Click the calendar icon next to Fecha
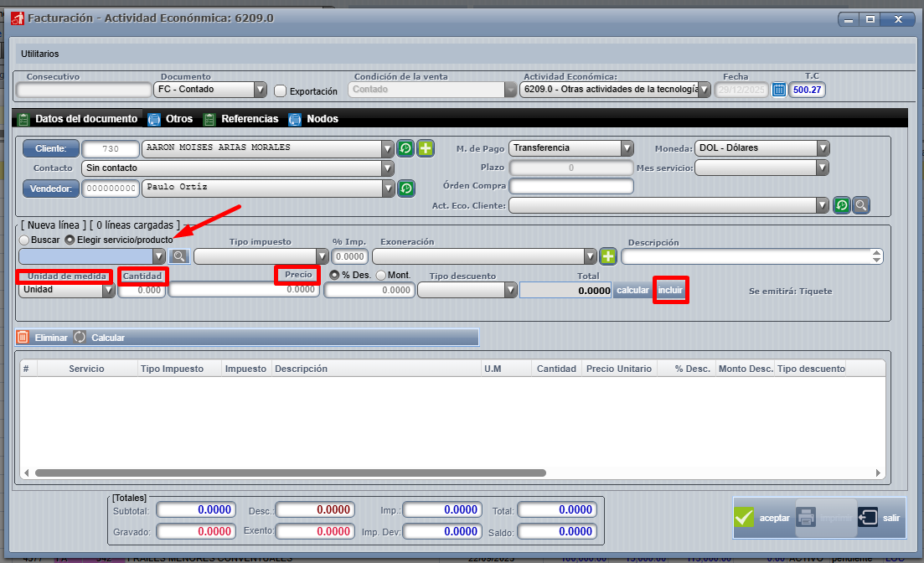The image size is (924, 563). pyautogui.click(x=779, y=90)
